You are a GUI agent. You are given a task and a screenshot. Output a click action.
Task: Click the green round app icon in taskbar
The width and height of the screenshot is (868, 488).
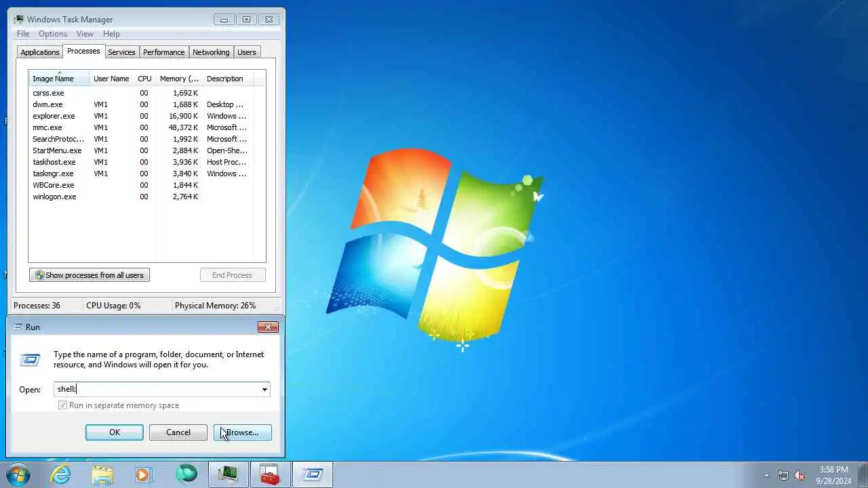(x=186, y=474)
